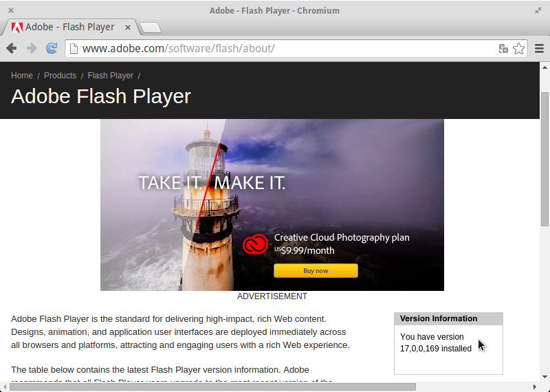
Task: Click the ADVERTISEMENT label
Action: click(x=272, y=296)
